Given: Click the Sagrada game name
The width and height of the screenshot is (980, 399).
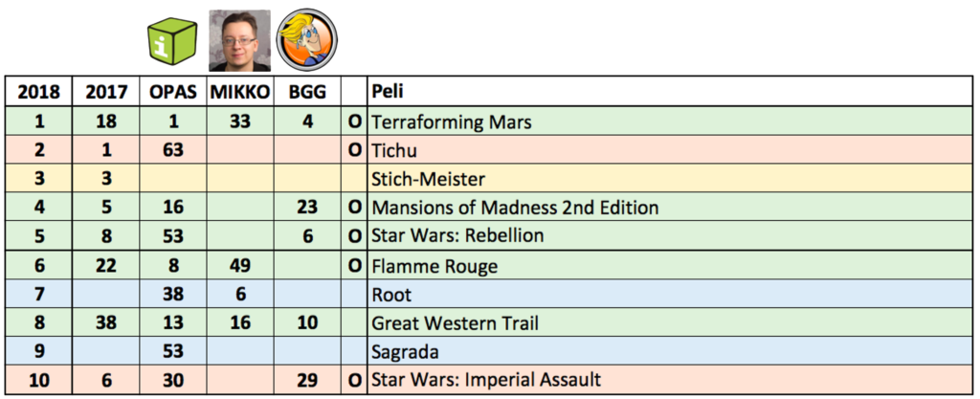Looking at the screenshot, I should [x=405, y=352].
